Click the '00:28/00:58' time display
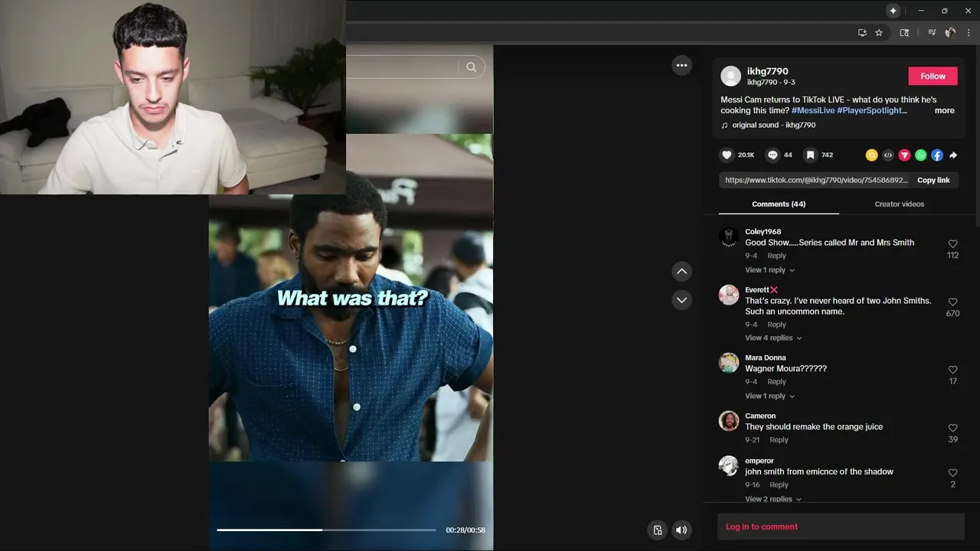This screenshot has width=980, height=551. [x=465, y=530]
